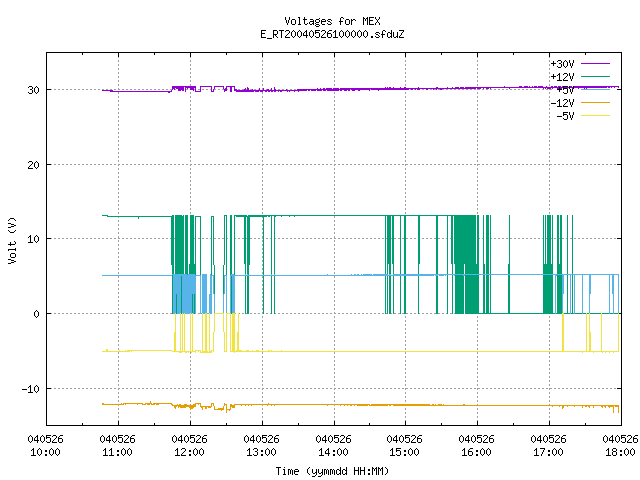Click the y-axis tick label 10
This screenshot has width=640, height=480.
pyautogui.click(x=33, y=239)
